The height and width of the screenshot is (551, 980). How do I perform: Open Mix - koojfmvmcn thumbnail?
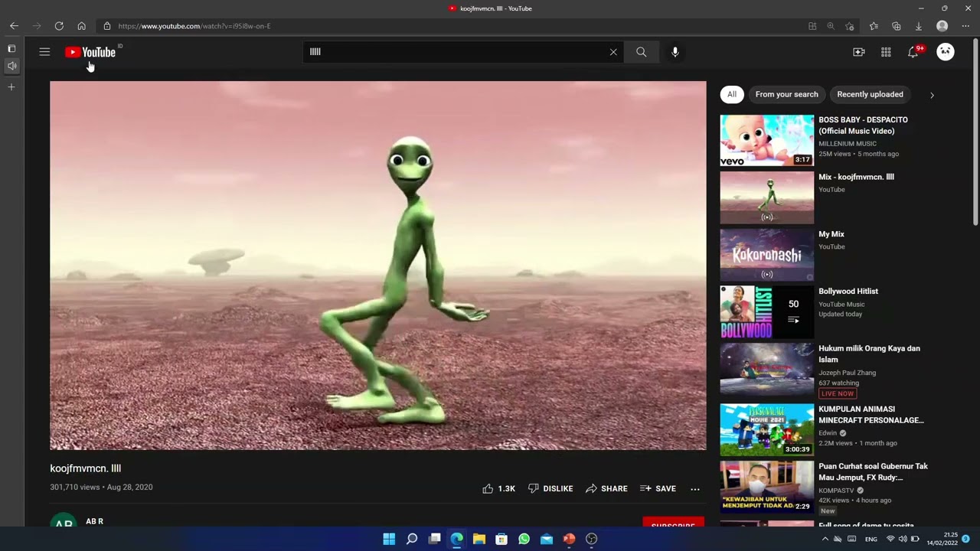[x=766, y=197]
